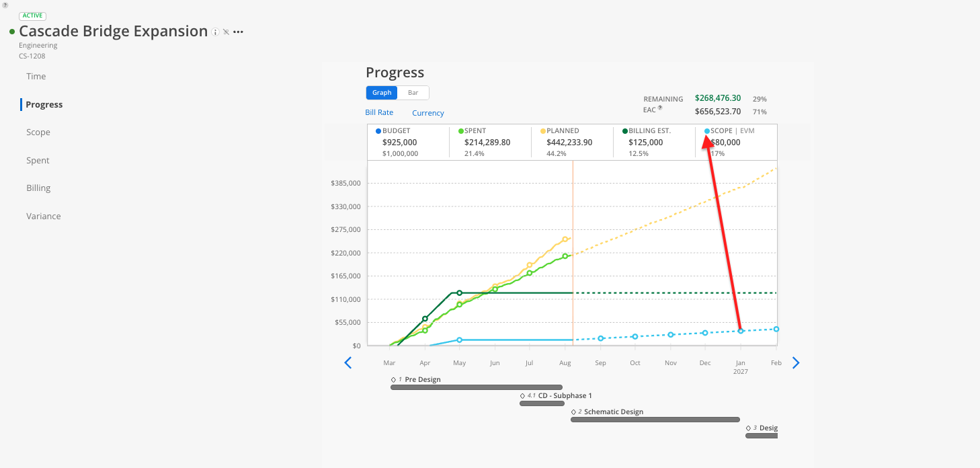This screenshot has height=468, width=980.
Task: Open the three-dot more options menu
Action: point(238,32)
